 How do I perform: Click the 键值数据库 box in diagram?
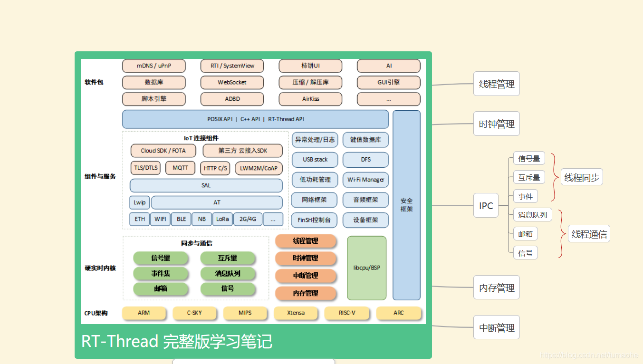pyautogui.click(x=365, y=140)
